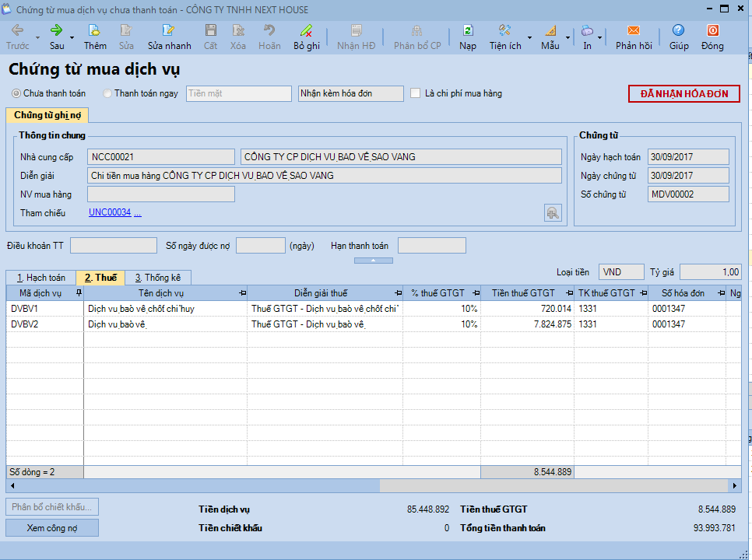Select the Chưa thanh toán radio button
This screenshot has width=752, height=560.
coord(16,93)
